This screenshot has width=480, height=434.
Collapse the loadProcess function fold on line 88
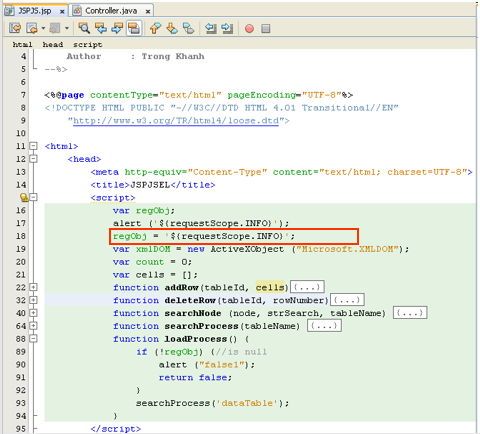click(33, 339)
